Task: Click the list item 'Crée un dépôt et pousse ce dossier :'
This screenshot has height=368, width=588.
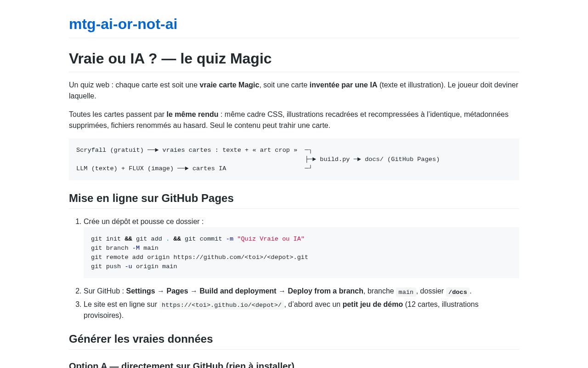Action: 143,222
